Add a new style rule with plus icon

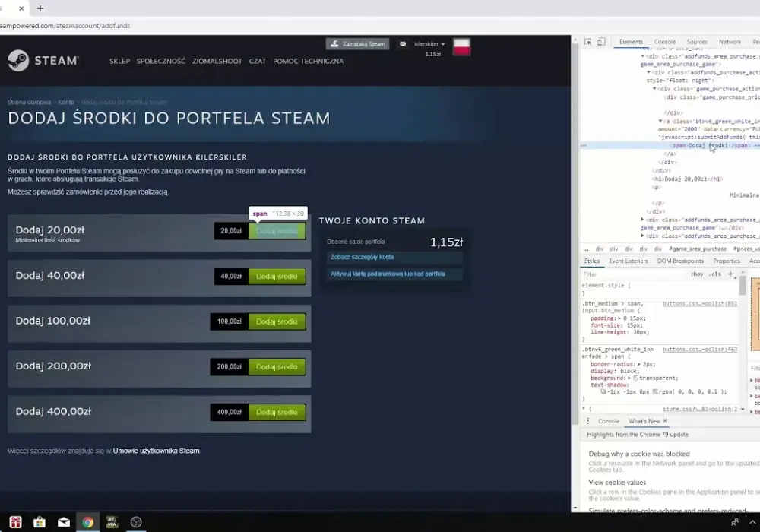pos(730,274)
